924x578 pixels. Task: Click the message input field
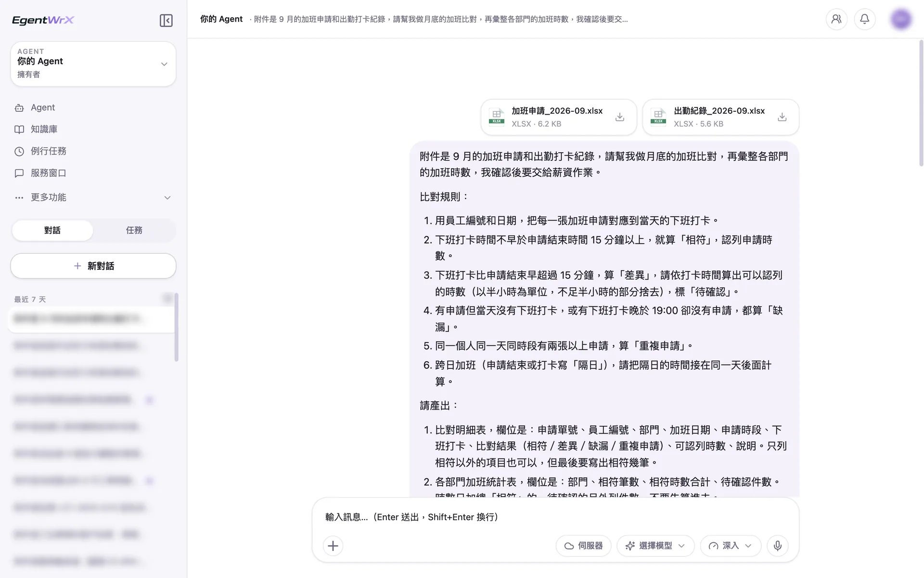[x=555, y=517]
